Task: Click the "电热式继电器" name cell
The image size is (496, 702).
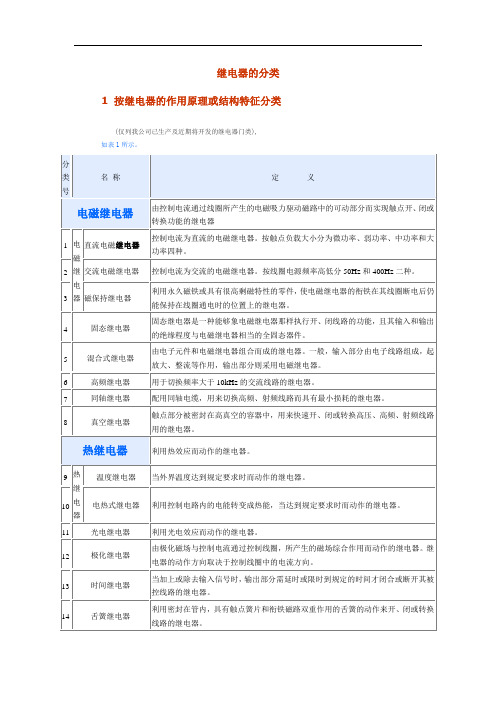Action: point(116,505)
